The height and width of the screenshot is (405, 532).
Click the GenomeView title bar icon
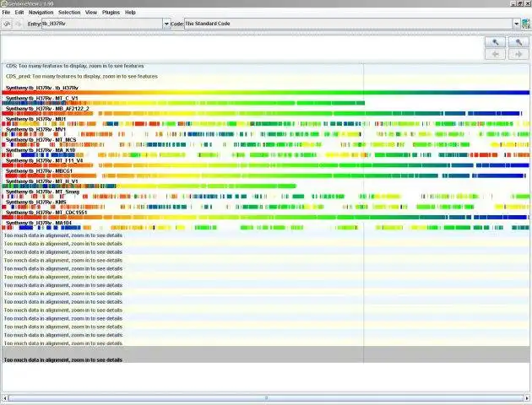pos(3,3)
